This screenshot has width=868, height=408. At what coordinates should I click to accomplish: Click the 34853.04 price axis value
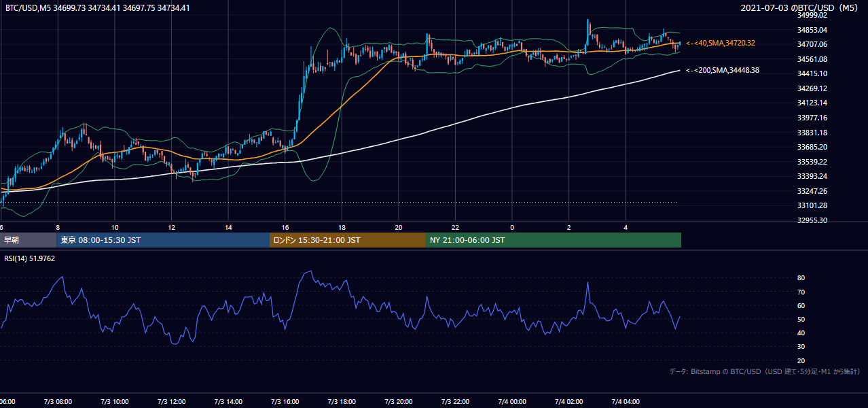click(x=812, y=29)
